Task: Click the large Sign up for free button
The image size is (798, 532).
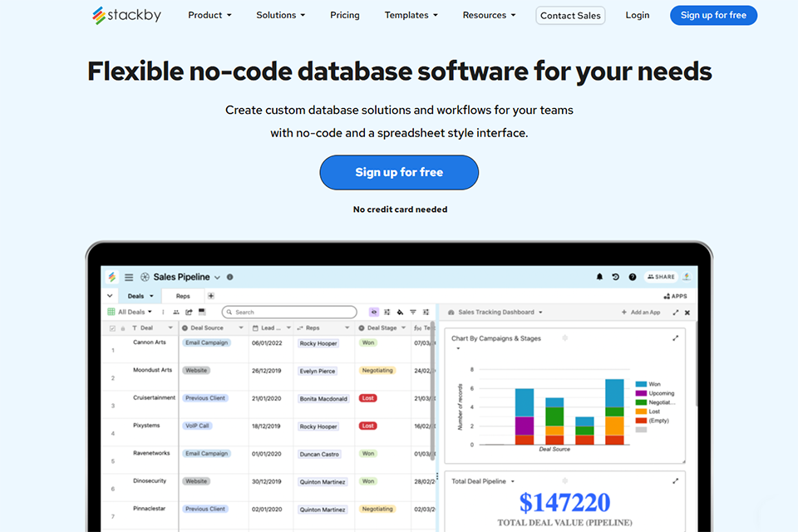Action: 399,173
